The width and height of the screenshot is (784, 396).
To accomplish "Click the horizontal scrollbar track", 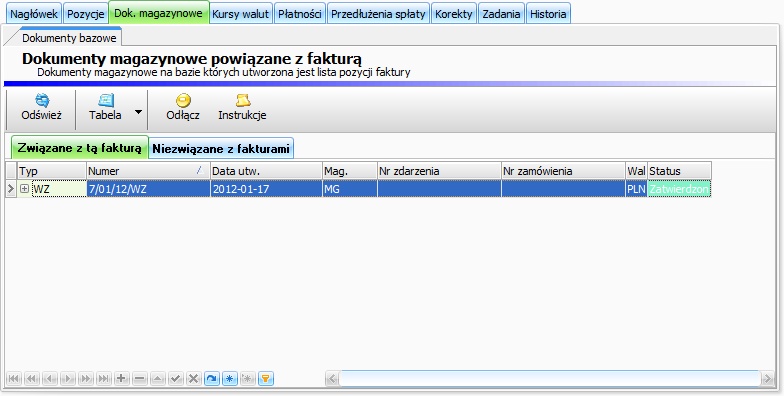I will point(550,378).
